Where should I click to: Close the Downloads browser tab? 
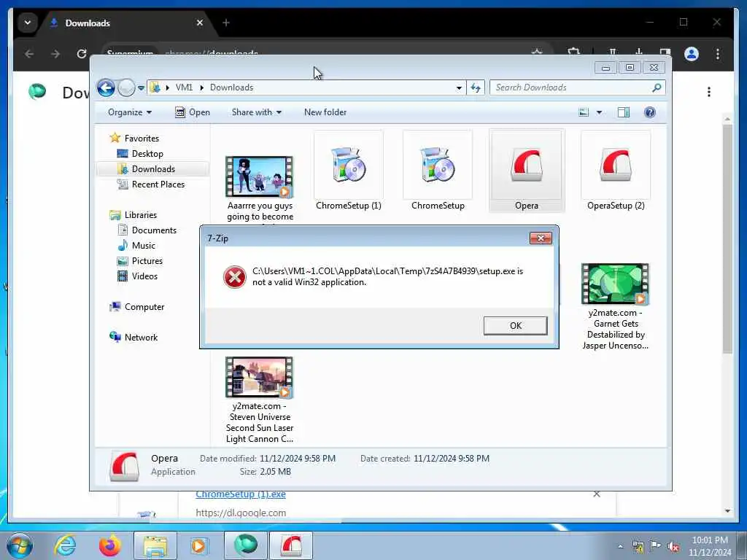(200, 23)
